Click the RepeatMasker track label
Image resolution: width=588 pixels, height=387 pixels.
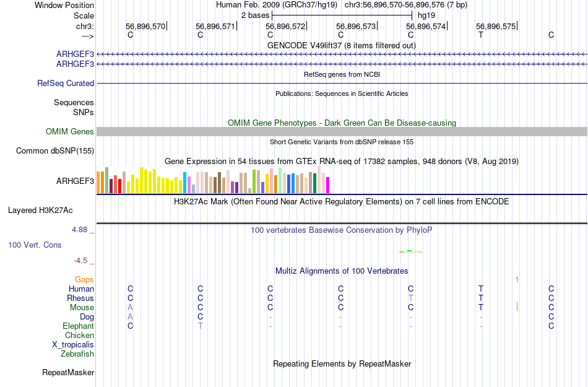tap(68, 372)
